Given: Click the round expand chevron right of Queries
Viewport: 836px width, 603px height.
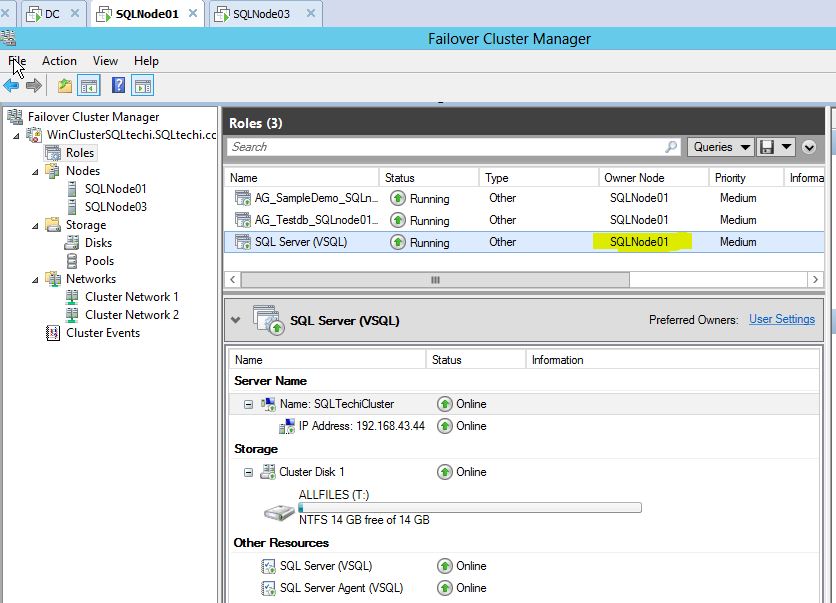Looking at the screenshot, I should [809, 147].
